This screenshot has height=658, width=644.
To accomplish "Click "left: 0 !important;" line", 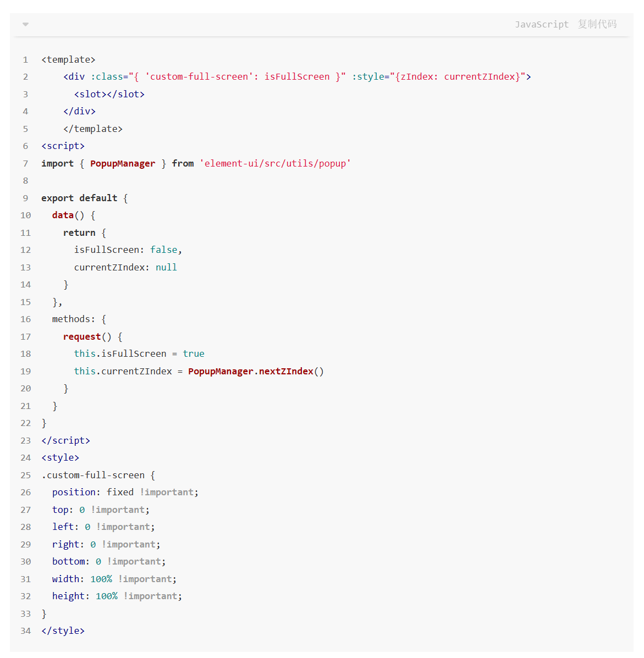I will point(103,527).
